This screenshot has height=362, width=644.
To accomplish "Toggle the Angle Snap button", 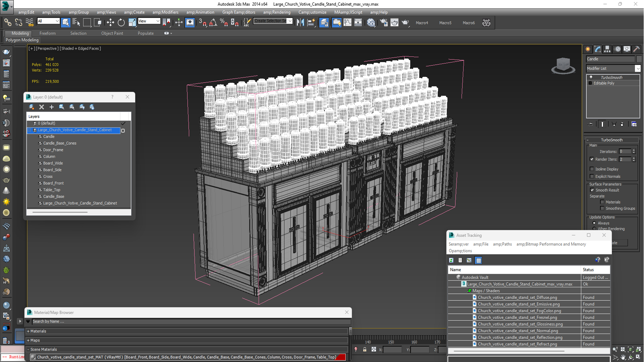I will (x=213, y=22).
